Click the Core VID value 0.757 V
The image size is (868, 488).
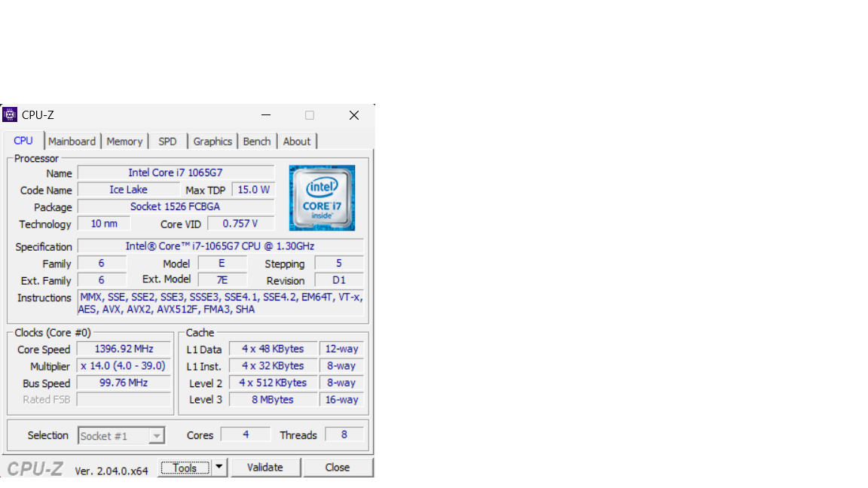tap(241, 224)
